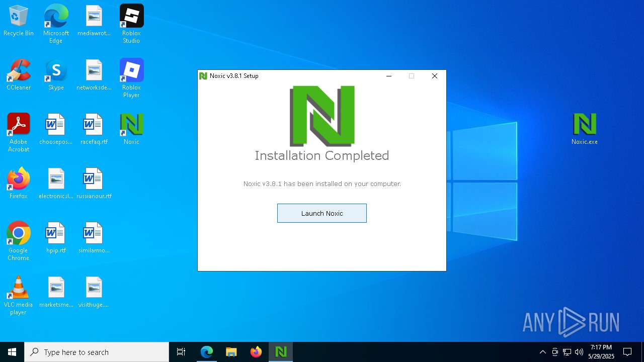Select the mediawrot... image file icon

(94, 21)
